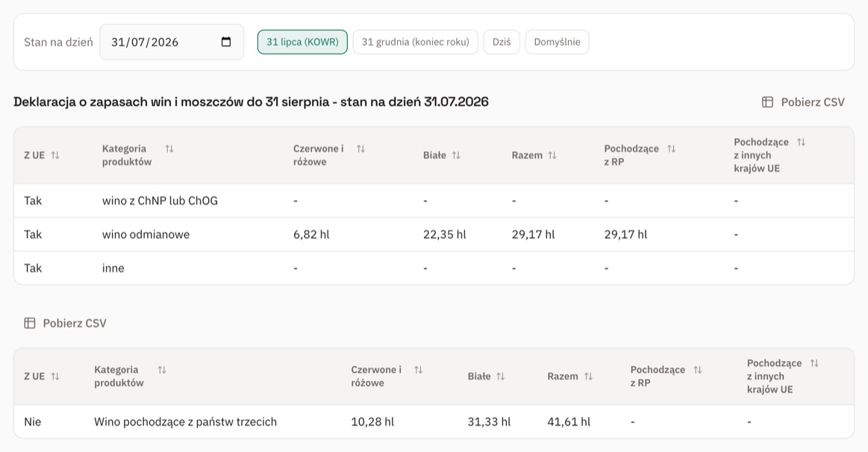868x452 pixels.
Task: Click the Stan na dzień date field
Action: click(x=172, y=42)
